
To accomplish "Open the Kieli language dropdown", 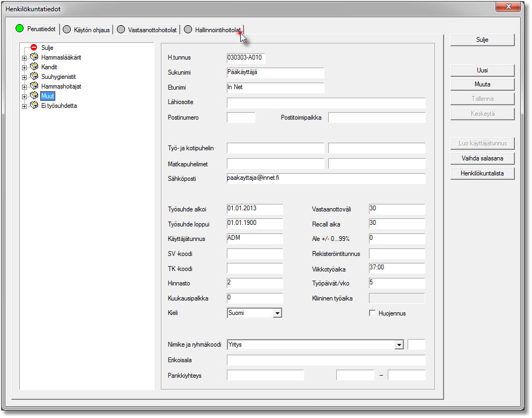I will (x=277, y=313).
